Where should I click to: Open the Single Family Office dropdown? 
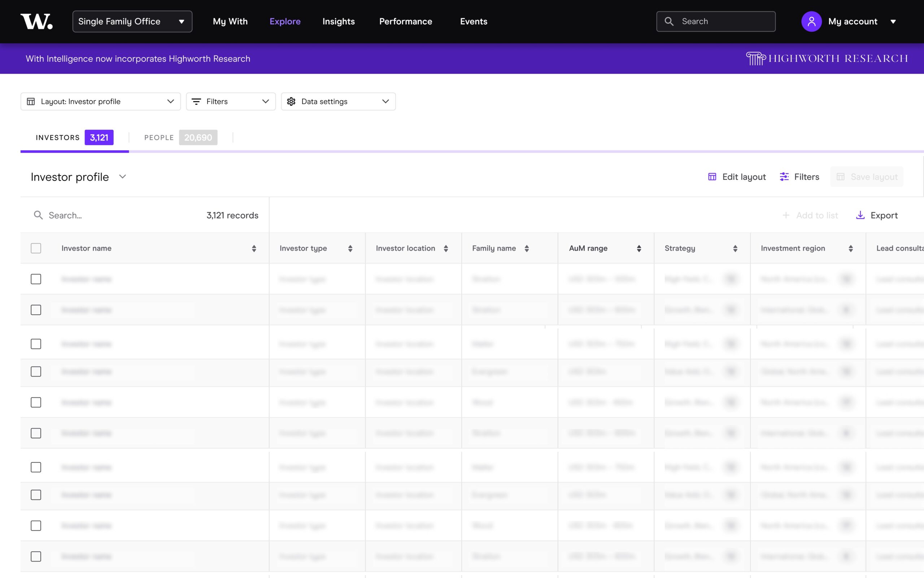pyautogui.click(x=132, y=21)
